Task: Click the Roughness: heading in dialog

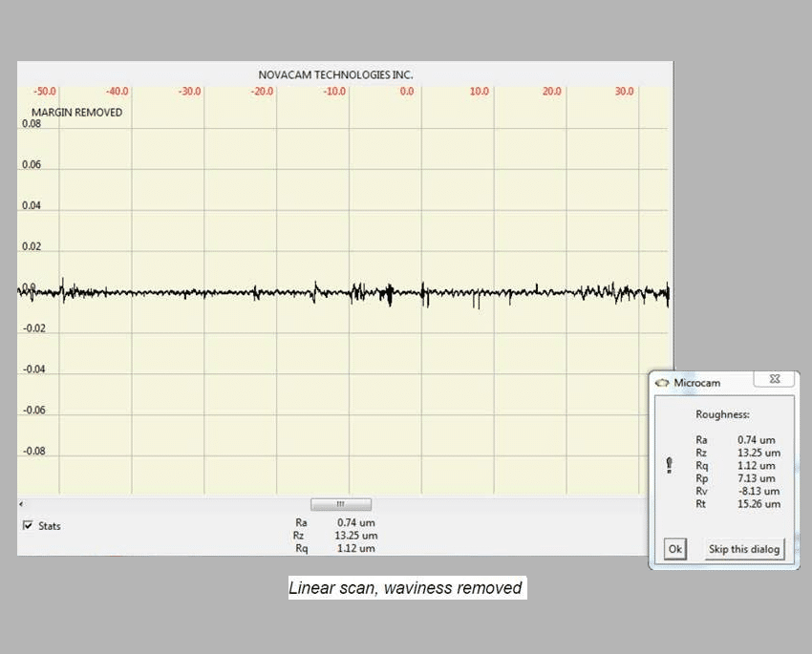Action: tap(722, 414)
